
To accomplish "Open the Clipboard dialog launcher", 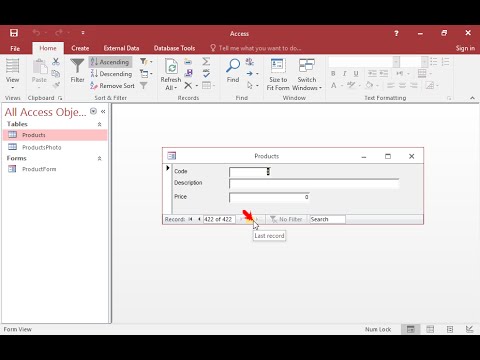I will click(x=60, y=98).
